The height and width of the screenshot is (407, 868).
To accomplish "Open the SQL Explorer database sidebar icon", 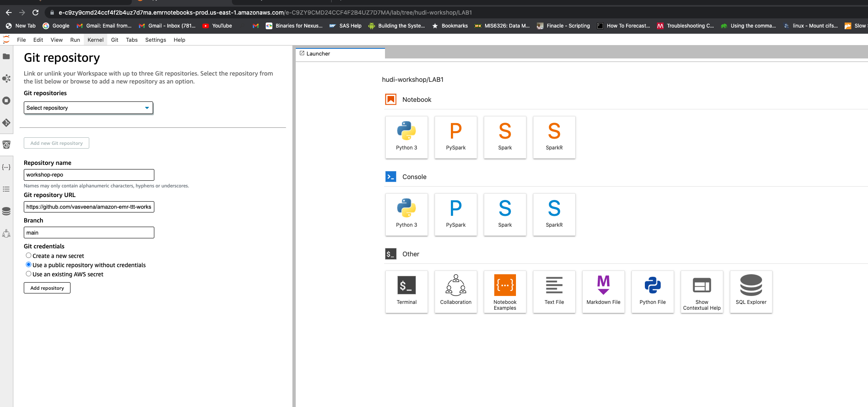I will (6, 211).
